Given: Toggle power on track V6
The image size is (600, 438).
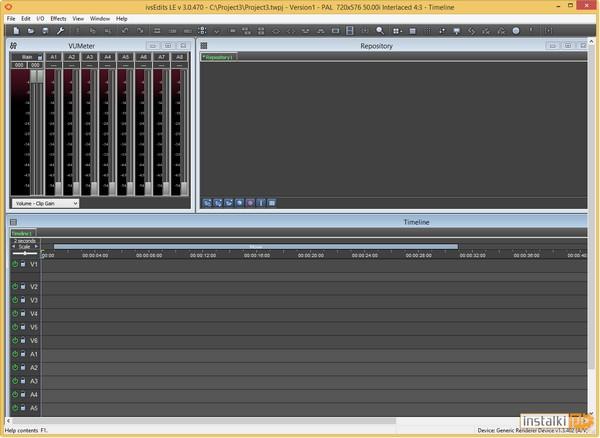Looking at the screenshot, I should pos(15,340).
